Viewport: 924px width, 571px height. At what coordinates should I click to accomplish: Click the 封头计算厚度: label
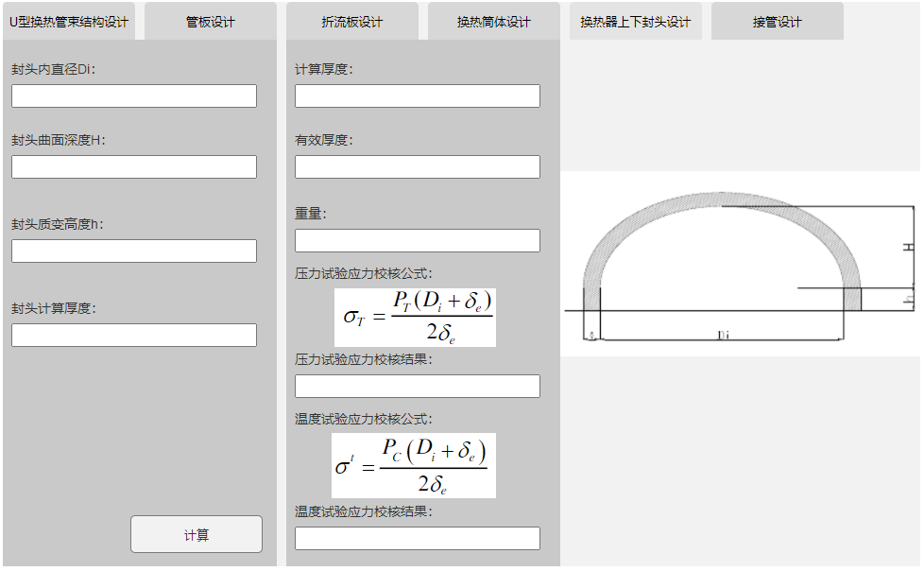(x=53, y=308)
